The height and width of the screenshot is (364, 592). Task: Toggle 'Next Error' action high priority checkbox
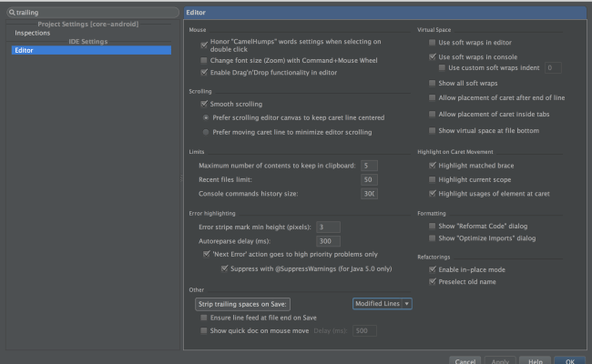[x=206, y=254]
